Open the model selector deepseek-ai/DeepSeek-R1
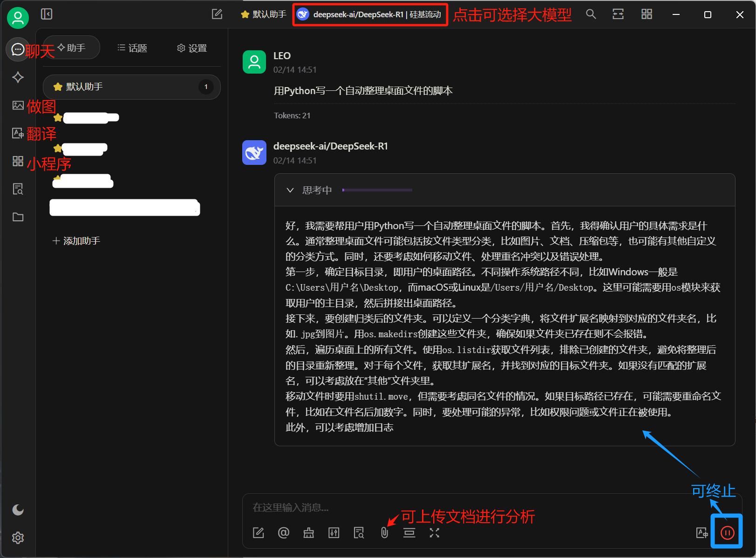Viewport: 756px width, 558px height. (370, 14)
